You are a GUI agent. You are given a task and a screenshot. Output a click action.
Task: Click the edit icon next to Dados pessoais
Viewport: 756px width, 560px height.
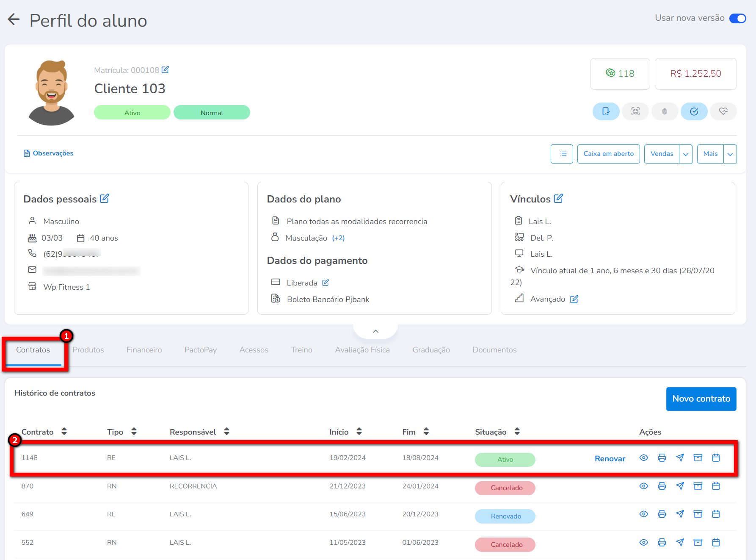point(105,198)
